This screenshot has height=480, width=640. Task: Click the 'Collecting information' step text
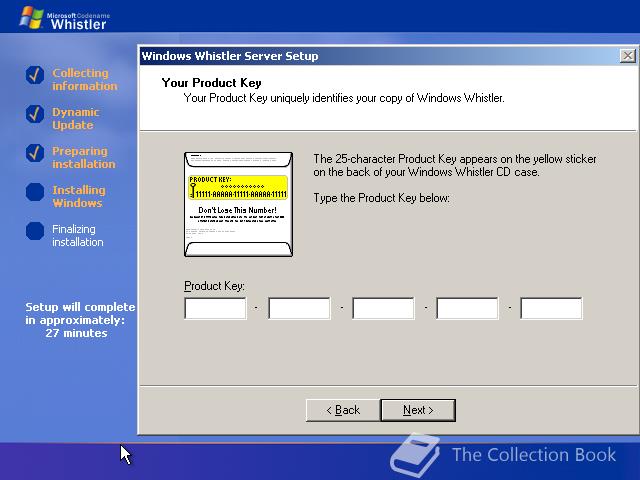point(84,80)
